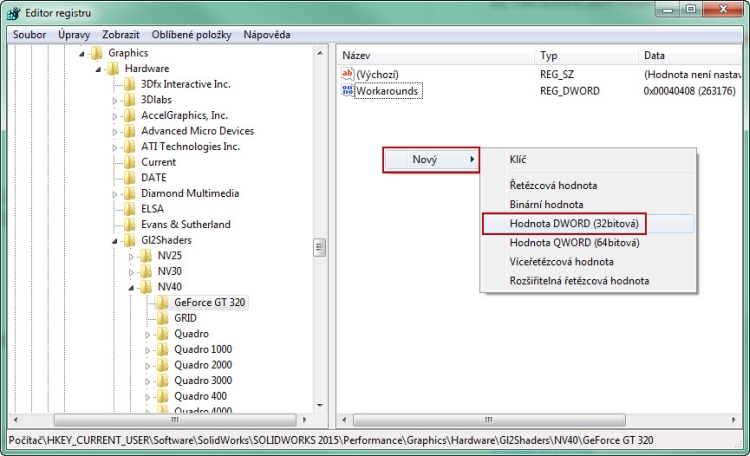
Task: Select Hodnota DWORD (32bitová)
Action: [x=588, y=223]
